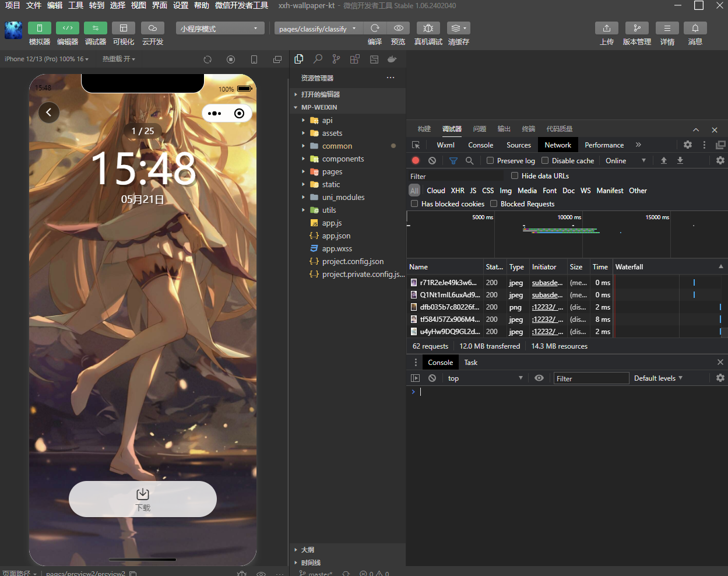
Task: Expand the uni_modules folder
Action: 347,197
